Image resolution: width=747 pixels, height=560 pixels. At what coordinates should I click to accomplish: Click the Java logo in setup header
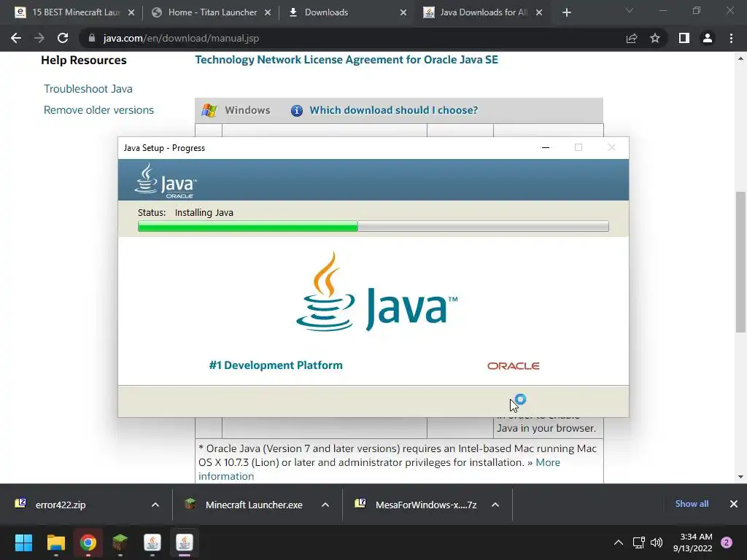(166, 181)
